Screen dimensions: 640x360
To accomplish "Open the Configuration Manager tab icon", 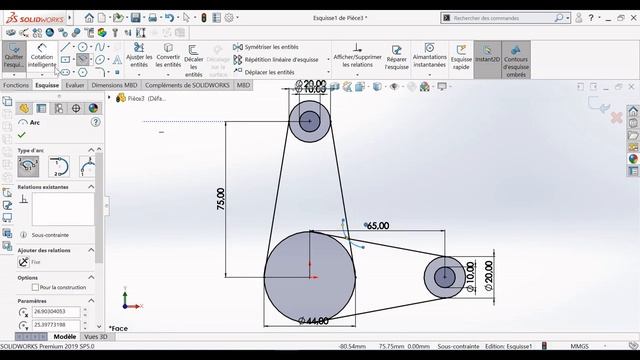I will [59, 108].
